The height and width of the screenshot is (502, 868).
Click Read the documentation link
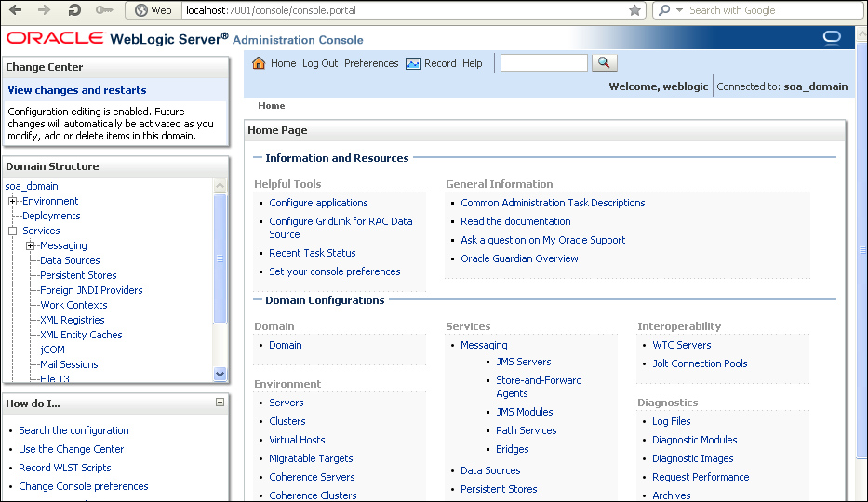(x=515, y=221)
